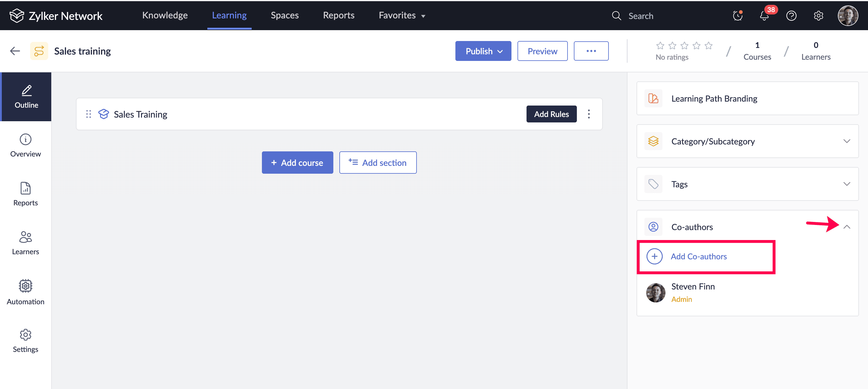Click the drag handle on Sales Training course
868x389 pixels.
(x=88, y=114)
